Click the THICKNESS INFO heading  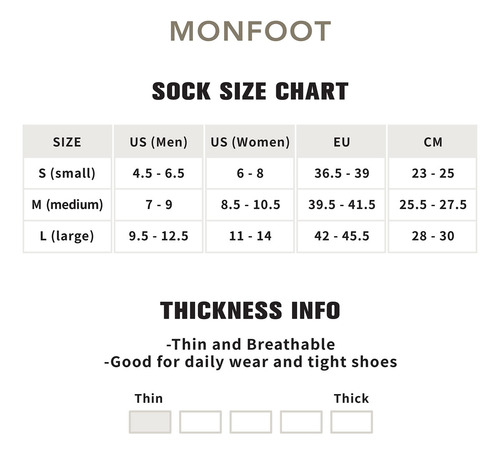(x=250, y=310)
